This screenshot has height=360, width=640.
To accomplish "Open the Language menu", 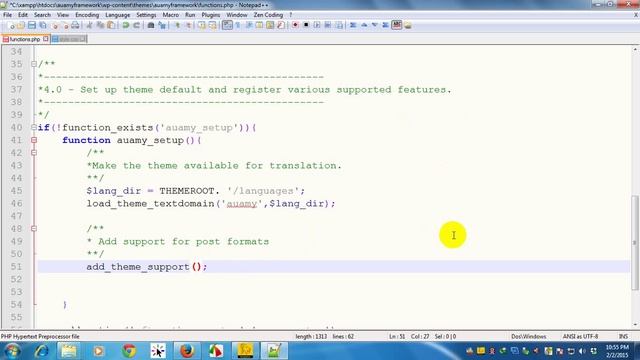I will coord(118,15).
